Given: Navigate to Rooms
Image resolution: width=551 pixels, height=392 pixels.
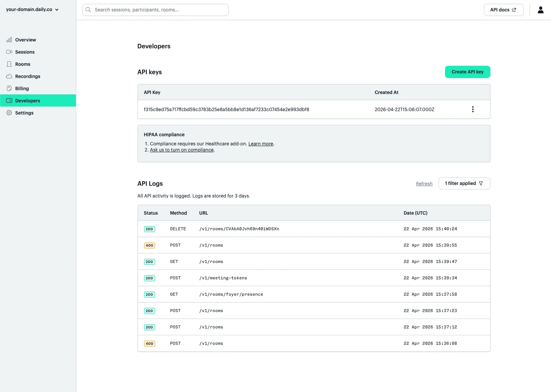Looking at the screenshot, I should pyautogui.click(x=38, y=64).
